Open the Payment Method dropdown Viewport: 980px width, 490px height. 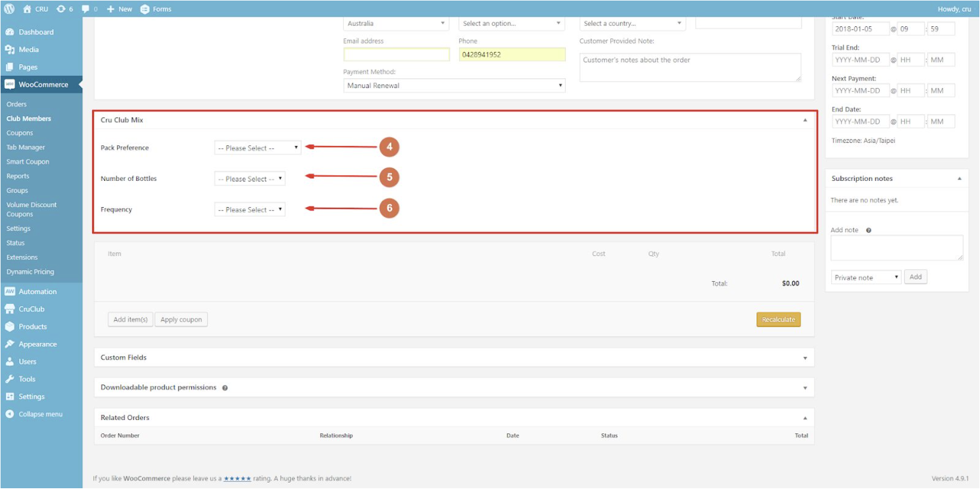[454, 85]
